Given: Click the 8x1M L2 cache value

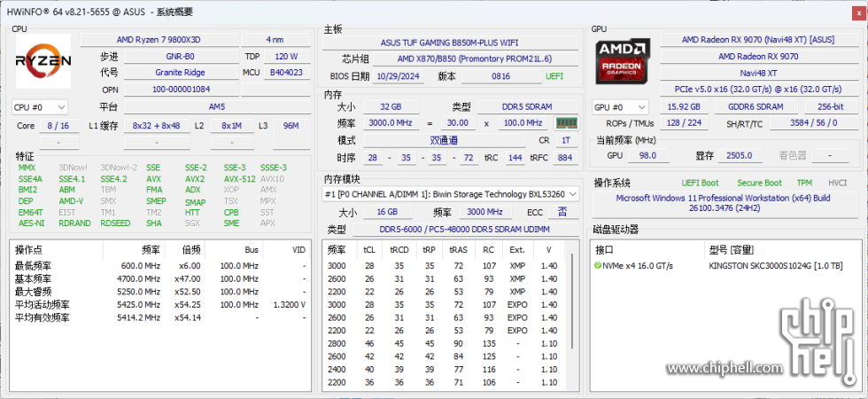Looking at the screenshot, I should point(232,126).
